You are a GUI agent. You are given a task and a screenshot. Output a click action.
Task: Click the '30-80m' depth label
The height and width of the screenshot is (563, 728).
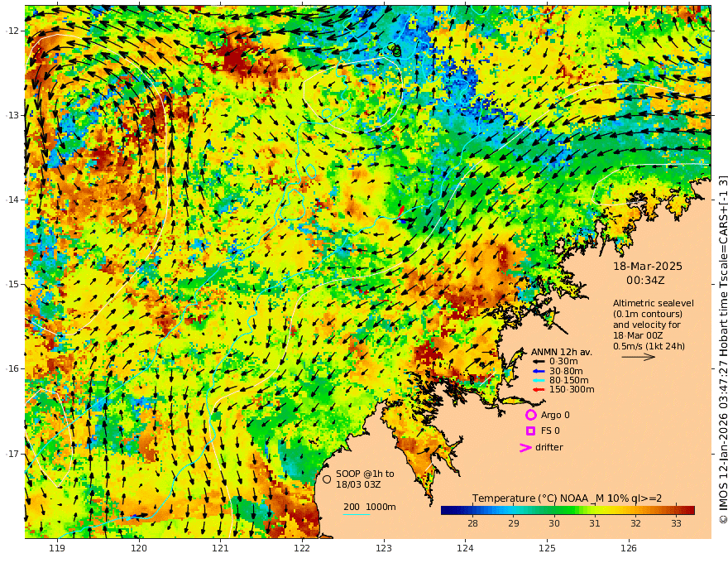tap(566, 371)
